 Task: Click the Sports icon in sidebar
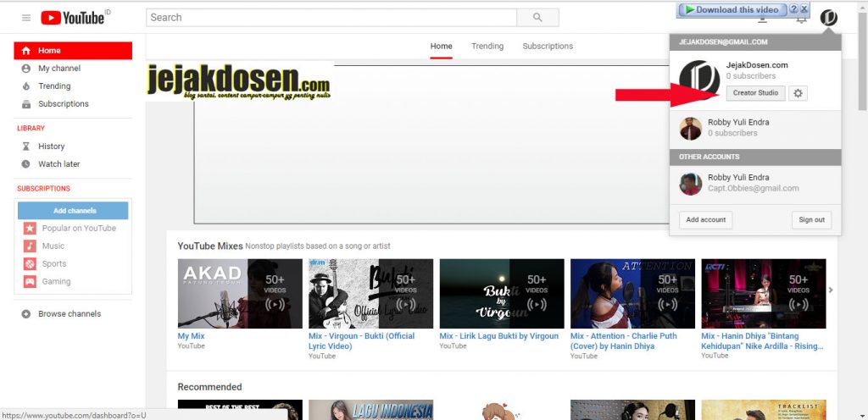30,263
